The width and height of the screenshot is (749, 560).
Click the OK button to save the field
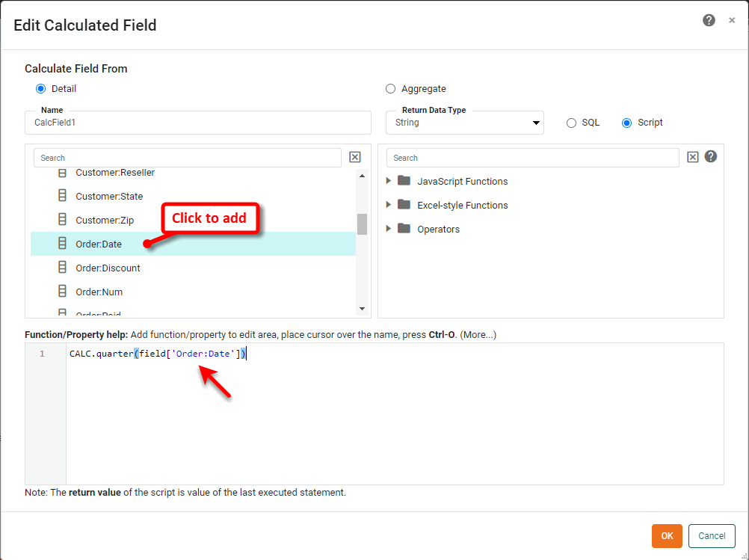[666, 536]
